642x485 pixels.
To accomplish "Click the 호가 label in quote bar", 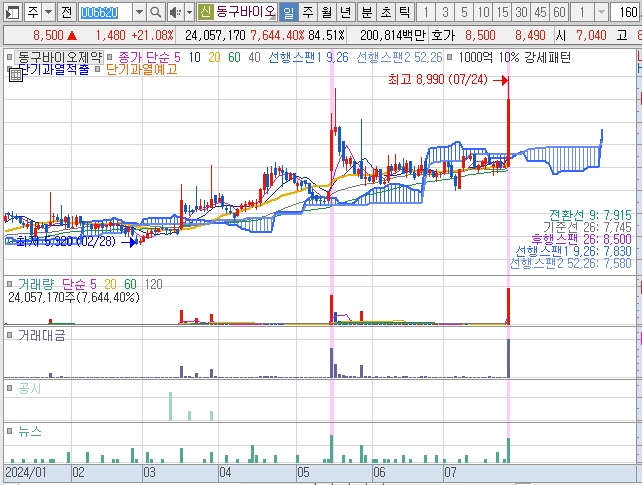I will (443, 36).
